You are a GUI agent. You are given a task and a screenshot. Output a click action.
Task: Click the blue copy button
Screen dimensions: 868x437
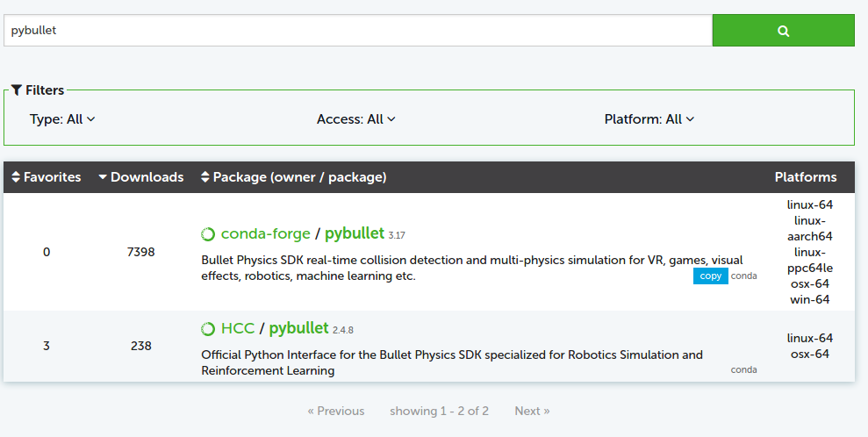(x=710, y=276)
